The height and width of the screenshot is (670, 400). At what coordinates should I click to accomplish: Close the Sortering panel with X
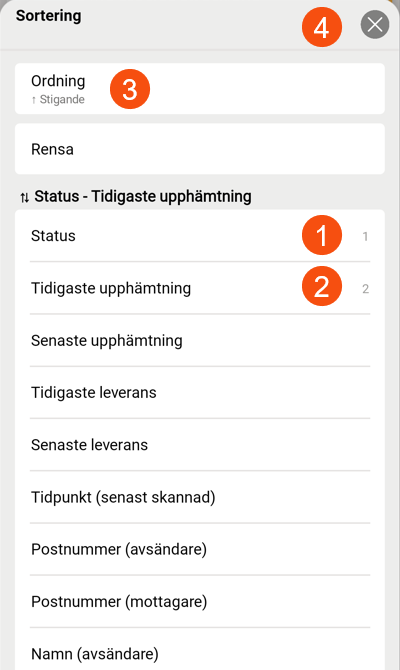[375, 25]
